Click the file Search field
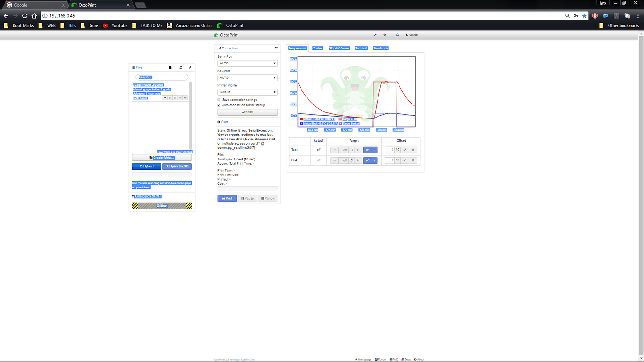644x362 pixels. coord(161,77)
